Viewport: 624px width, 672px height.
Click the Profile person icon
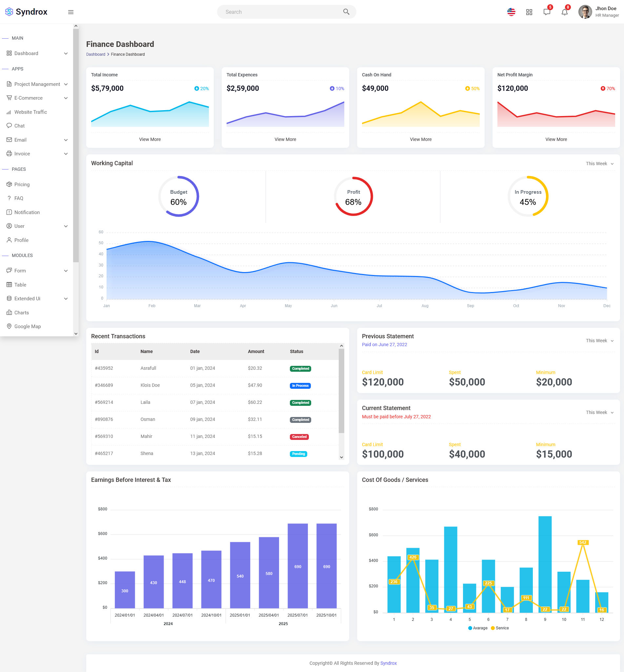[x=9, y=240]
